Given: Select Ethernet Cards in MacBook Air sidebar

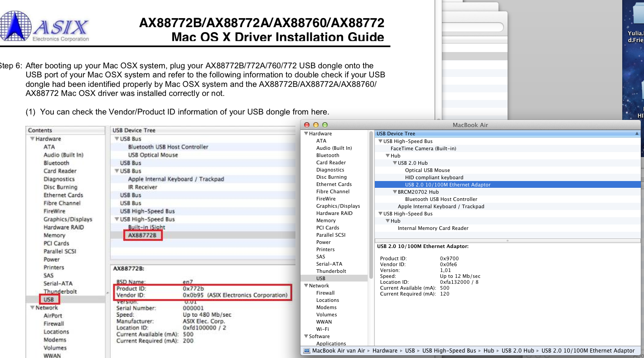Looking at the screenshot, I should click(x=334, y=184).
